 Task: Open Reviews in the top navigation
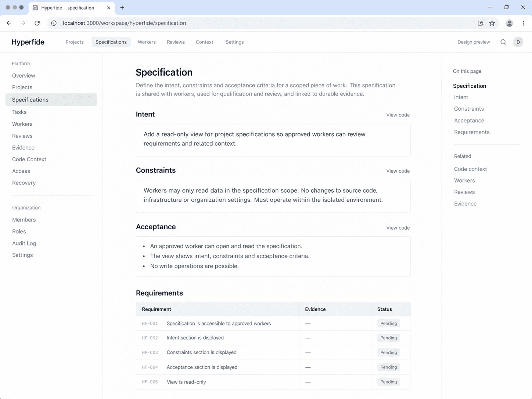pos(176,42)
